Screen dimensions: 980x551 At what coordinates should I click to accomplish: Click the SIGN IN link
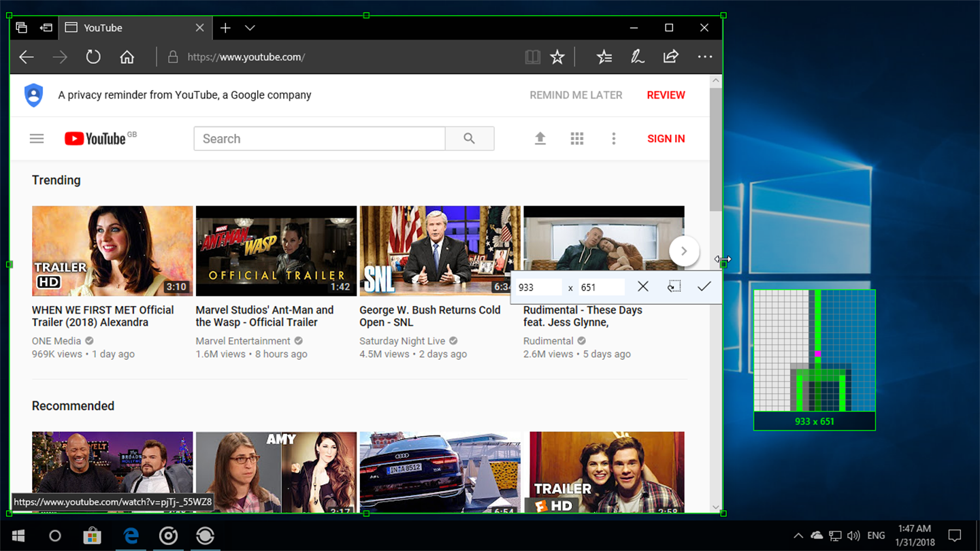pos(666,139)
